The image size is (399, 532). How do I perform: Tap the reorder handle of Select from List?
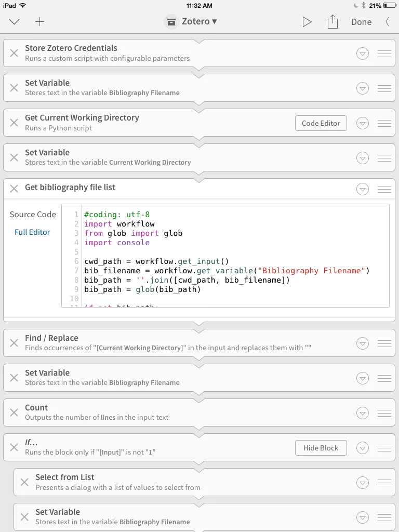pyautogui.click(x=384, y=483)
